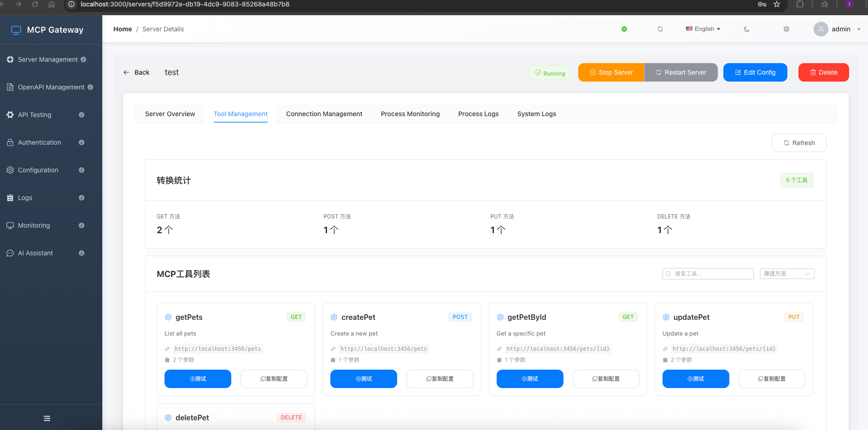The height and width of the screenshot is (430, 868).
Task: Test the updatePet tool
Action: pos(696,379)
